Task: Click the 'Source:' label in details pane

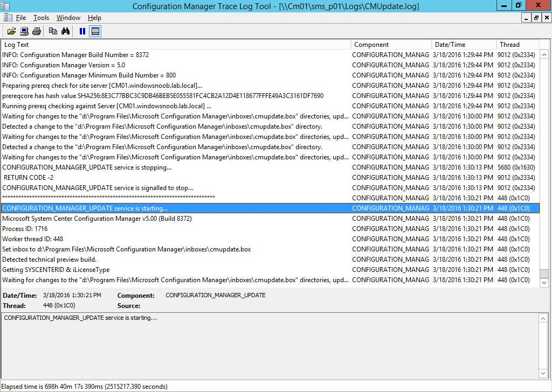Action: [129, 306]
